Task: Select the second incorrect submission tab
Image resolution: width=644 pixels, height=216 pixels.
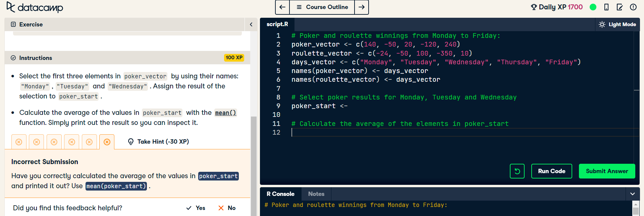Action: click(x=37, y=142)
